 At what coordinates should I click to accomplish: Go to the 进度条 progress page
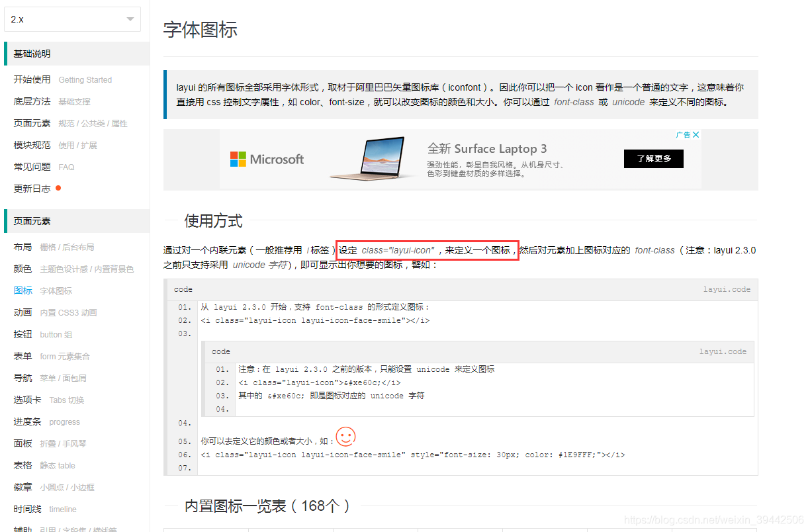point(46,421)
